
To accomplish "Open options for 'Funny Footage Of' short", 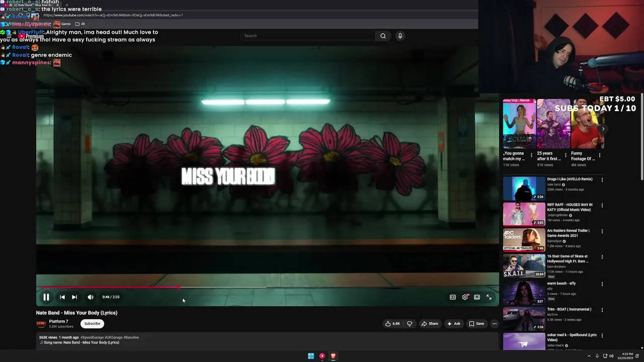I will click(599, 155).
